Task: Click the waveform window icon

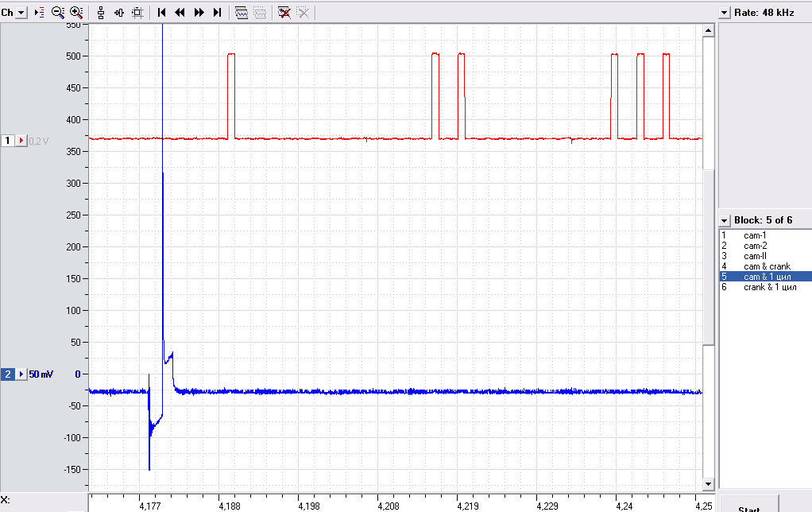Action: (242, 13)
